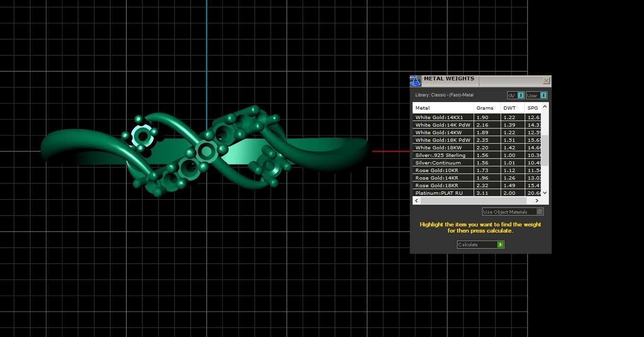Select the White Gold:14K PdW row
The width and height of the screenshot is (644, 337).
[x=477, y=125]
